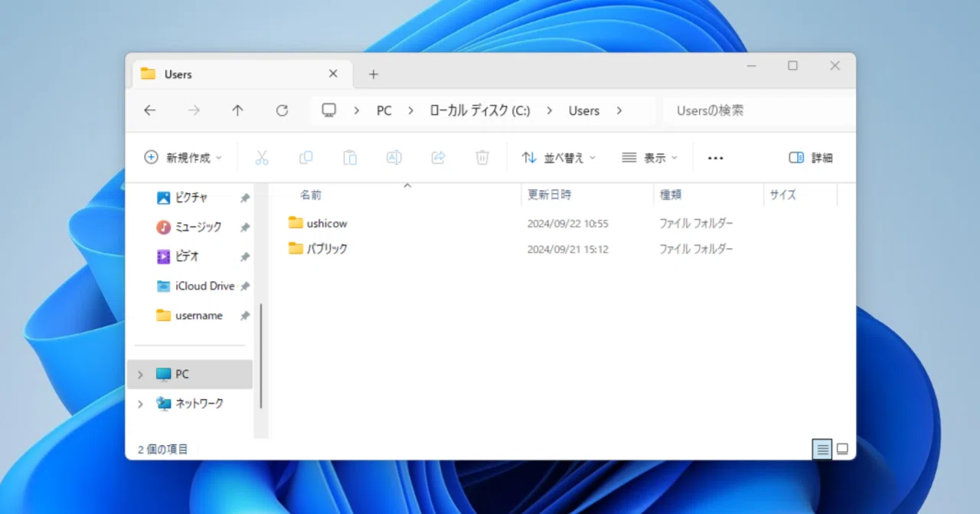Viewport: 980px width, 514px height.
Task: Switch to details view status bar icon
Action: click(822, 450)
